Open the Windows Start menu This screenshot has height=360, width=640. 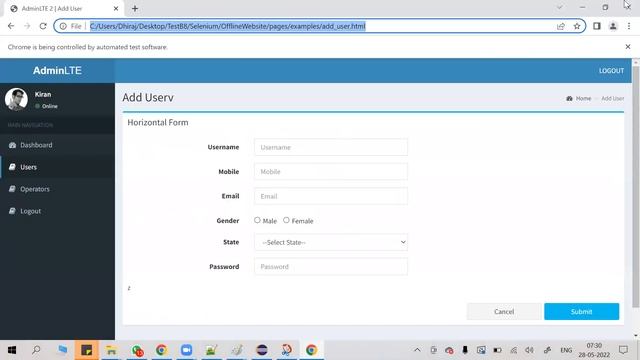12,350
